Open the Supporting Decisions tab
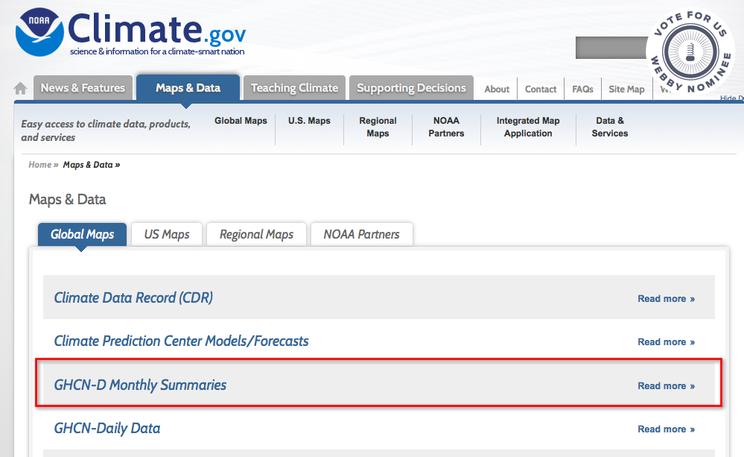The image size is (744, 457). [x=411, y=88]
